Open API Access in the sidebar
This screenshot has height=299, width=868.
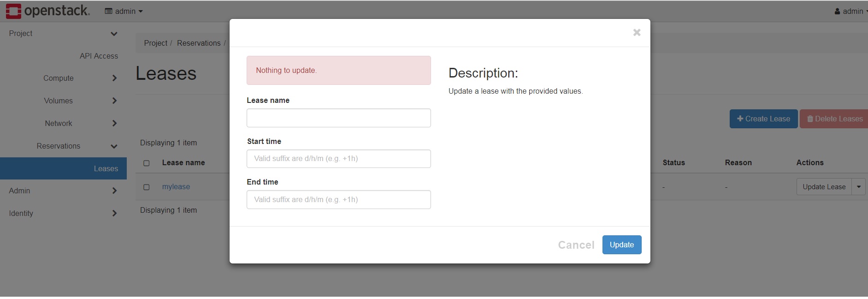pos(99,56)
